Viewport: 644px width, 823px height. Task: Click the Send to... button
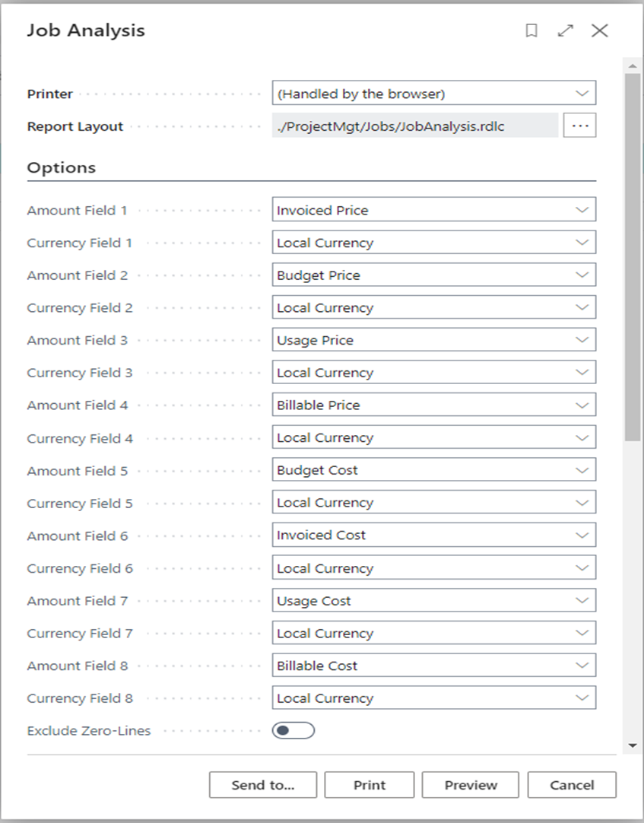tap(262, 785)
